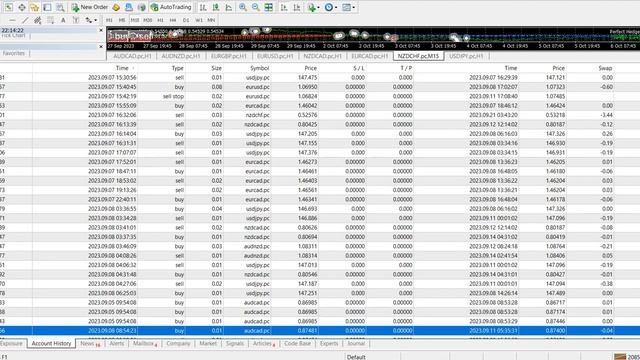Open the arrows objects dropdown
640x360 pixels.
(x=96, y=20)
